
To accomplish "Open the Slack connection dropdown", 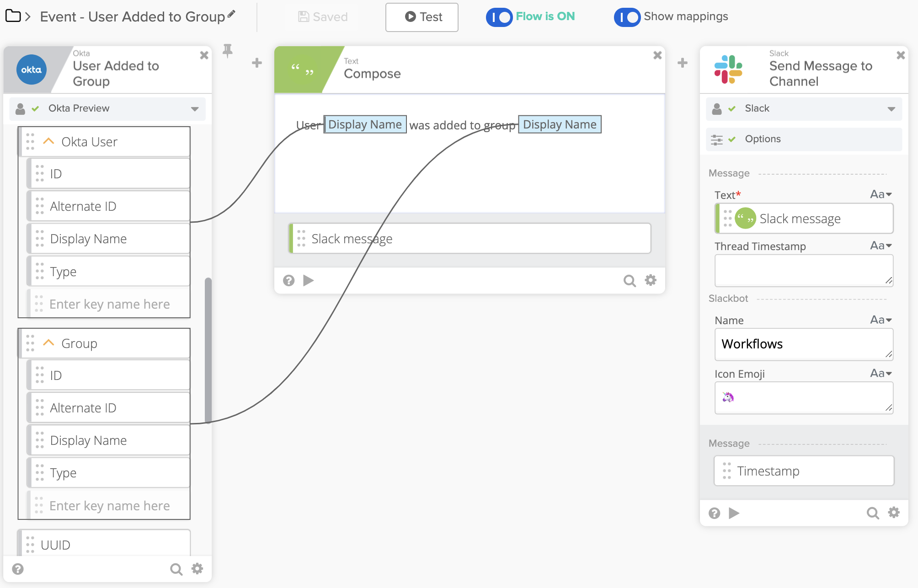I will click(891, 109).
